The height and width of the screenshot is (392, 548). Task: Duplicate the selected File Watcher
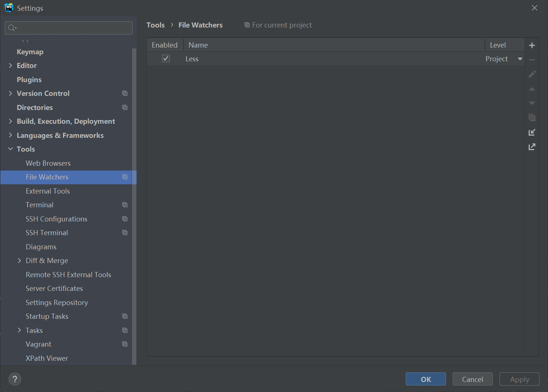pyautogui.click(x=532, y=117)
